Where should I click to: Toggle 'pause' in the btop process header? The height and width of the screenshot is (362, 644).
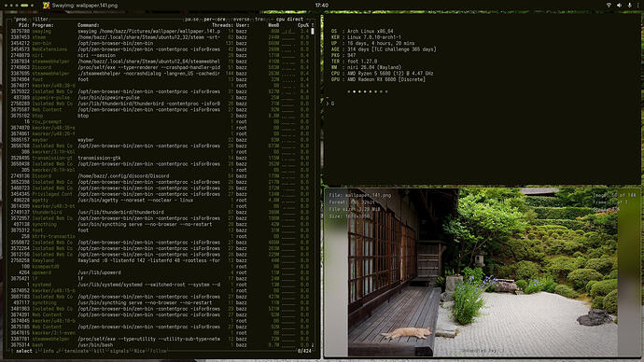[191, 19]
